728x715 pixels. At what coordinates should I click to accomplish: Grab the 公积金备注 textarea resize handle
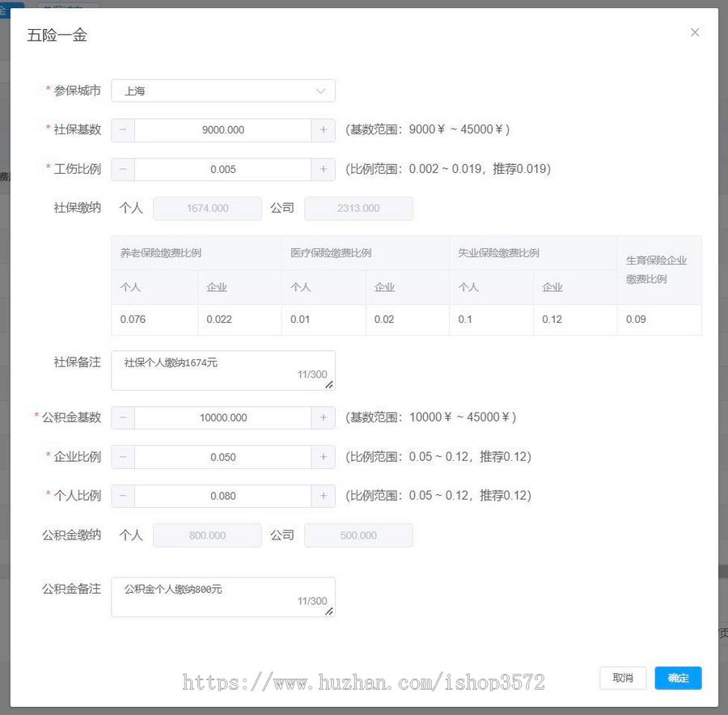[x=328, y=611]
